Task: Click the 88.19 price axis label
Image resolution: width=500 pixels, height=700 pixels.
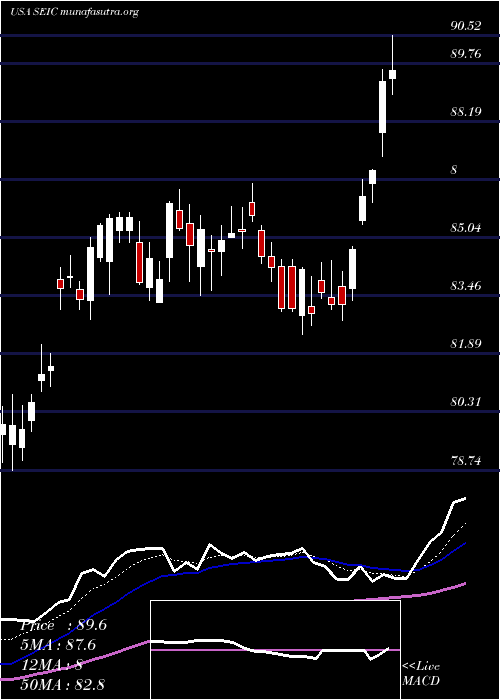Action: pyautogui.click(x=466, y=112)
